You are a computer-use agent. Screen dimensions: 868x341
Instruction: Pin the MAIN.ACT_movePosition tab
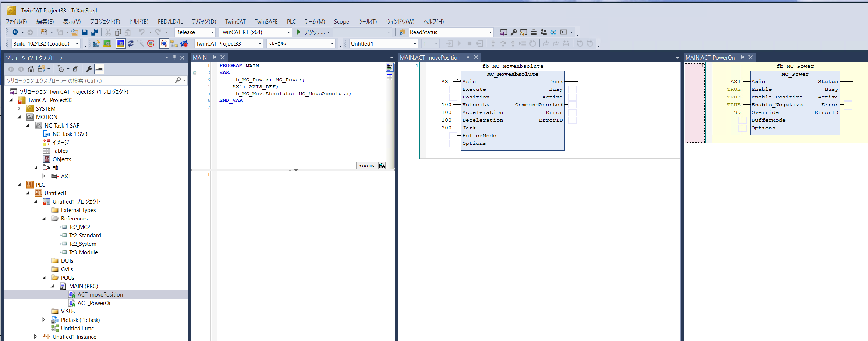pos(467,57)
